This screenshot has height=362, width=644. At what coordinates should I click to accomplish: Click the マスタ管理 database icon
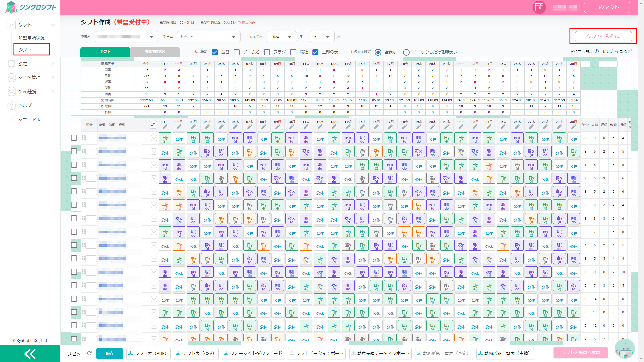(x=12, y=77)
